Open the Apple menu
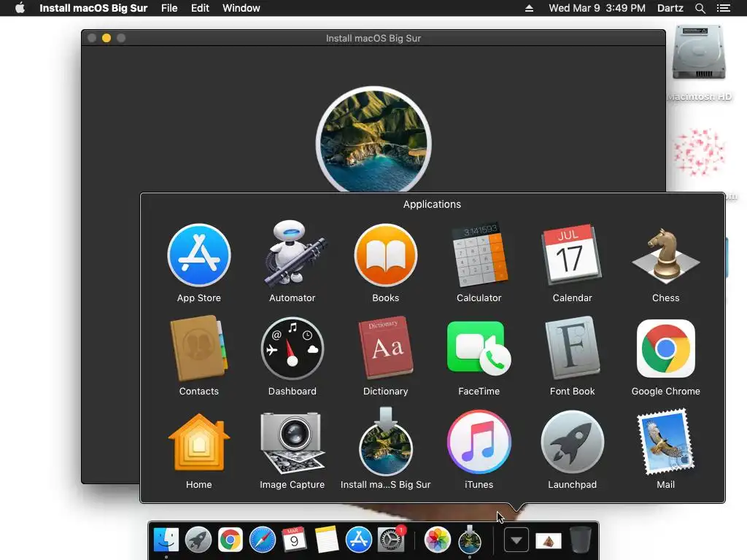Screen dimensions: 747x560 coord(20,8)
